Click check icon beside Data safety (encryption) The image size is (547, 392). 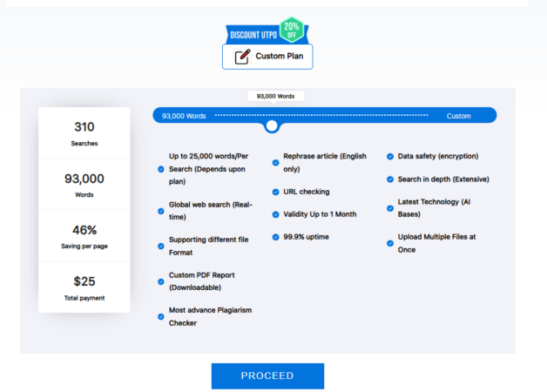point(390,156)
